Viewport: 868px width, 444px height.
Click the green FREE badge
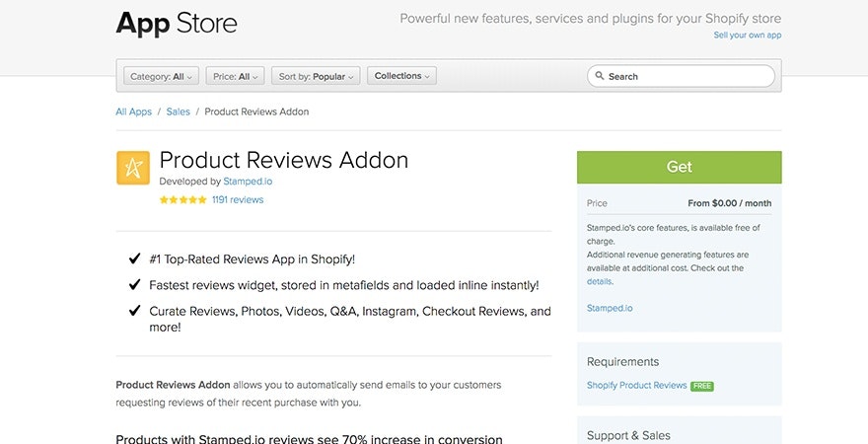pyautogui.click(x=702, y=386)
